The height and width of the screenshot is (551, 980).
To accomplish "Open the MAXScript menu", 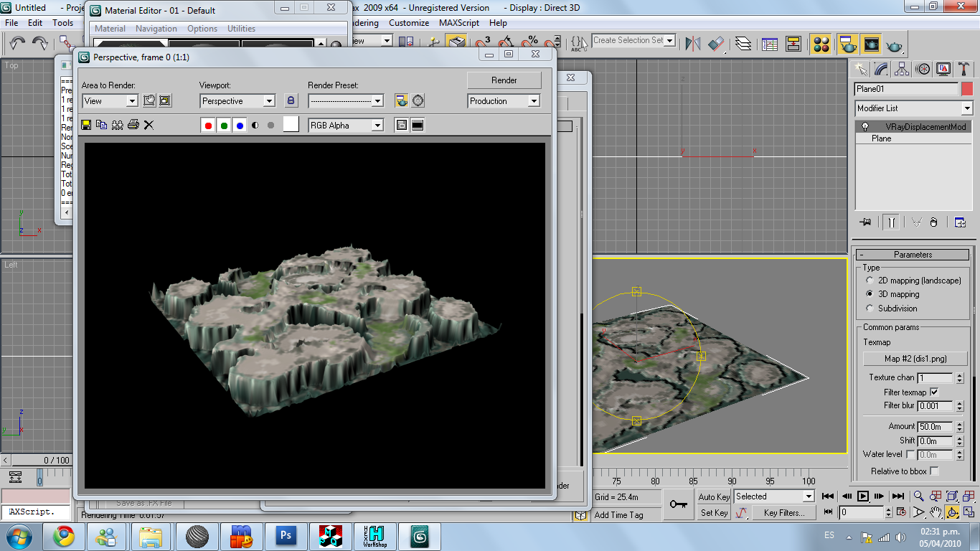I will [x=459, y=23].
